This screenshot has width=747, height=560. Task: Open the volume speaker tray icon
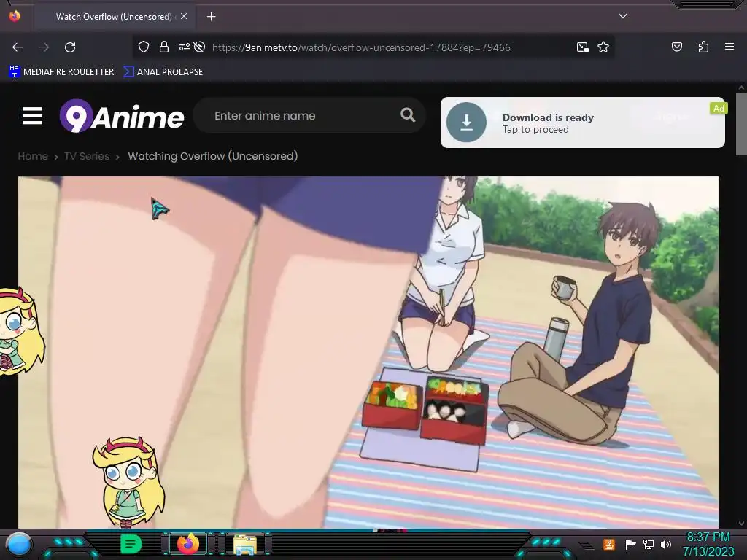point(665,544)
